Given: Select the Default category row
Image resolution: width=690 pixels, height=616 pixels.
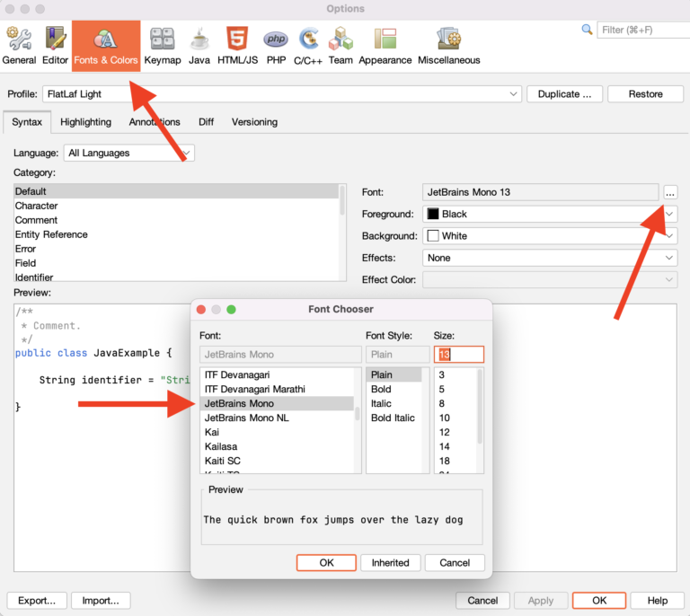Looking at the screenshot, I should tap(176, 191).
